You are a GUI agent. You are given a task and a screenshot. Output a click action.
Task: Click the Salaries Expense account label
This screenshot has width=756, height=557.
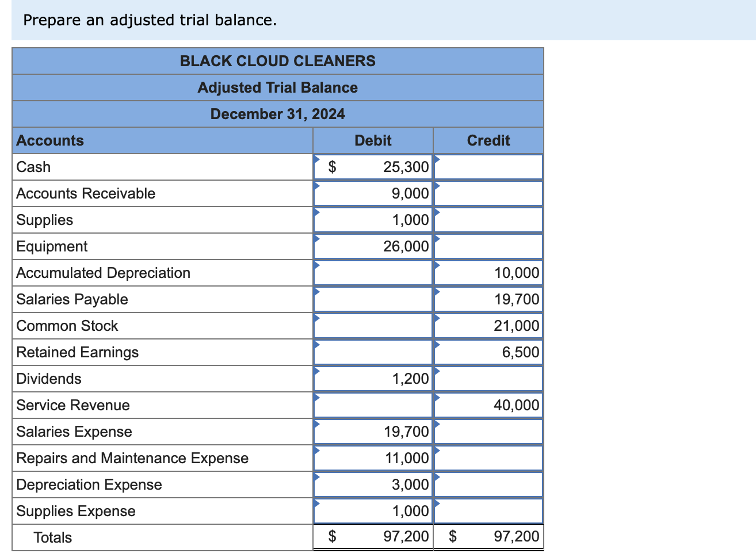74,432
